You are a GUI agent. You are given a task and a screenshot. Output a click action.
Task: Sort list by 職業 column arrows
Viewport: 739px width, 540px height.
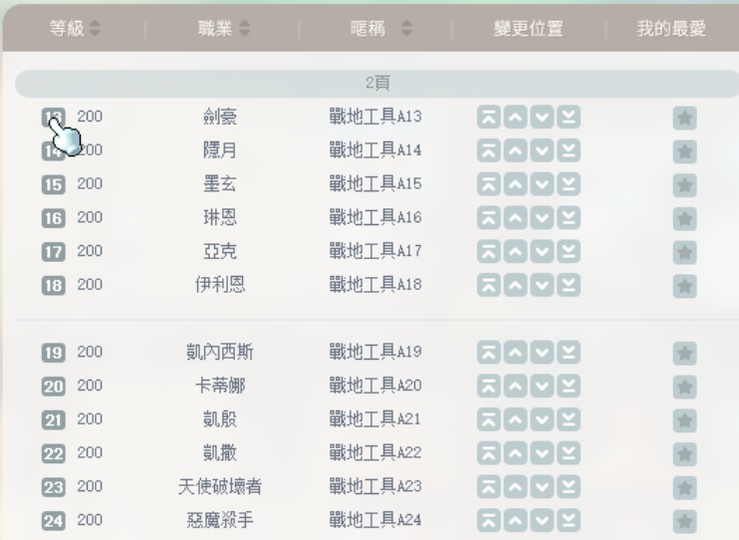tap(245, 29)
